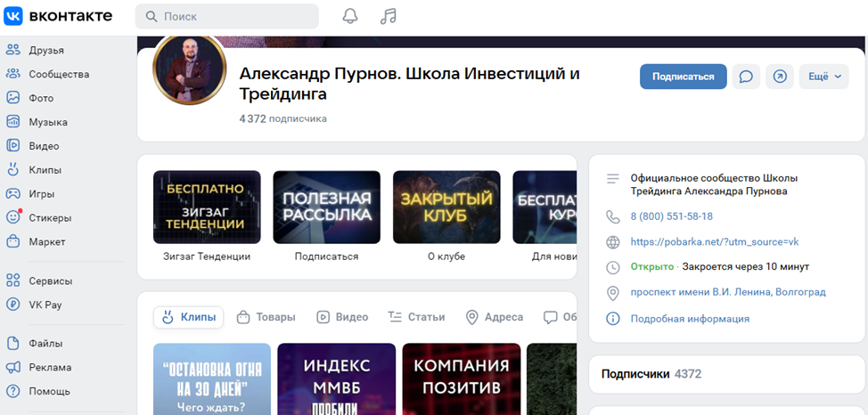This screenshot has height=415, width=868.
Task: Click the community title Александр Пурнов
Action: click(409, 84)
